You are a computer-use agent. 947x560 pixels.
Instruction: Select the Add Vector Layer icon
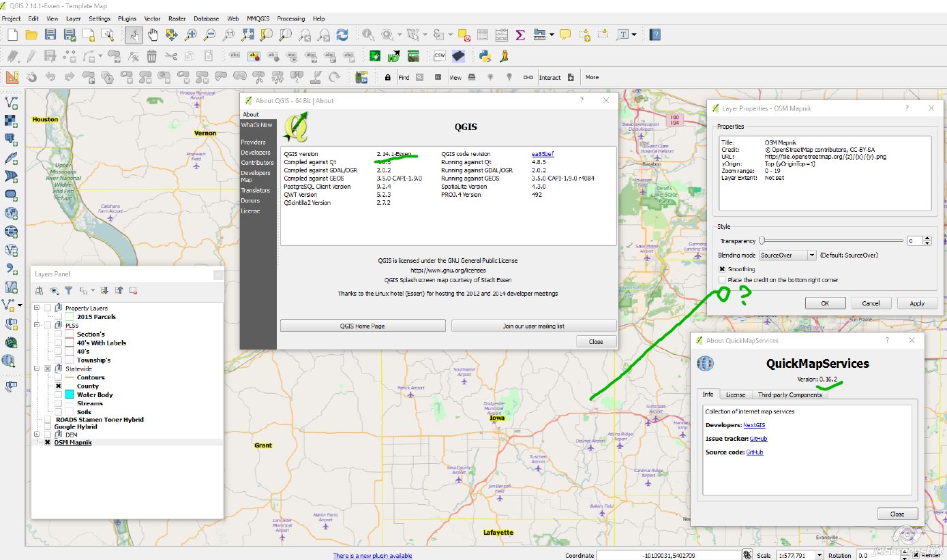click(x=10, y=102)
